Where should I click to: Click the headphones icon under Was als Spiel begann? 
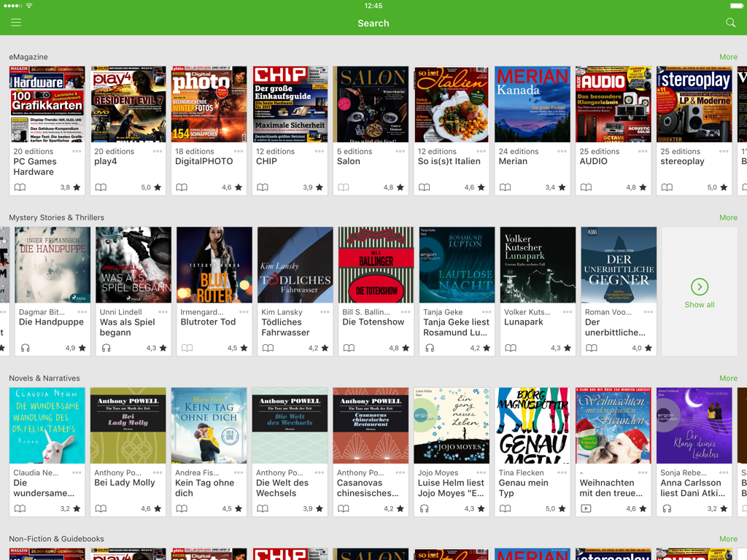(x=107, y=348)
